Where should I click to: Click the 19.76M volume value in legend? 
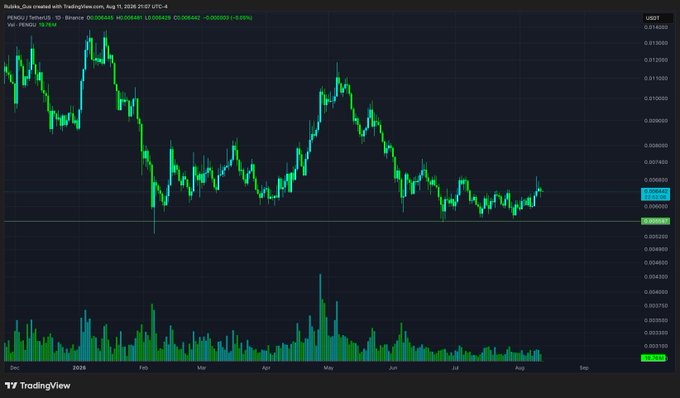click(x=48, y=25)
